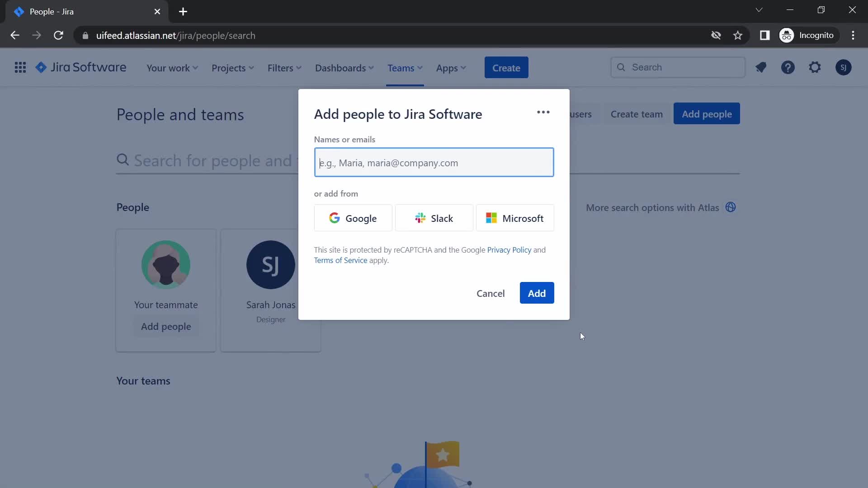868x488 pixels.
Task: Open the SJ profile avatar menu
Action: point(843,68)
